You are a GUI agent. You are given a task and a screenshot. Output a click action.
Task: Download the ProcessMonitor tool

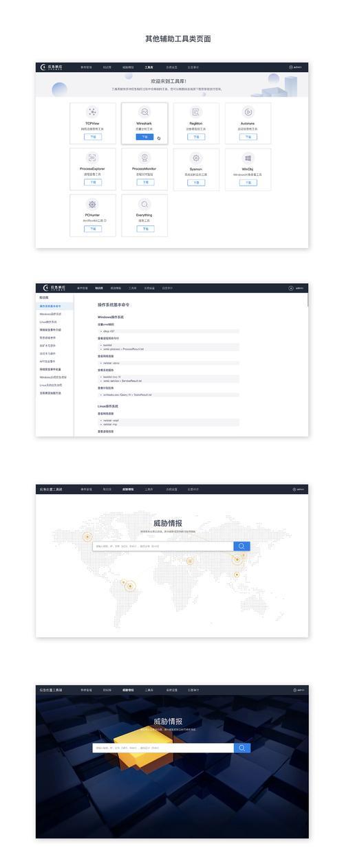pyautogui.click(x=144, y=182)
